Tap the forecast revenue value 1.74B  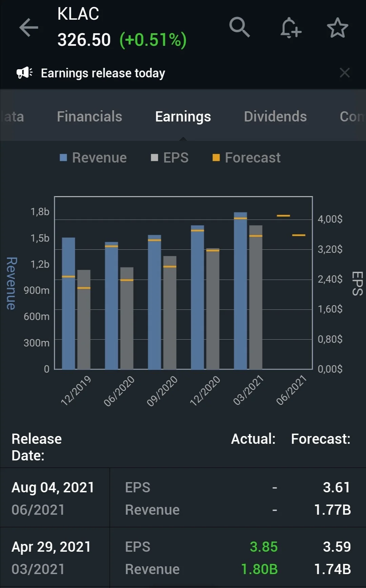click(x=332, y=569)
